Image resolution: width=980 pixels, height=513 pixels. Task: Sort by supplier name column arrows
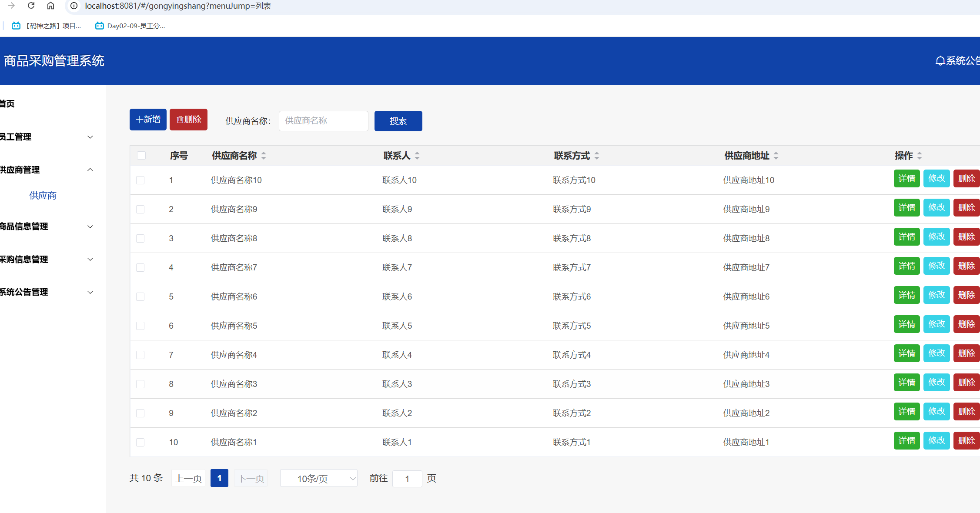(x=264, y=156)
